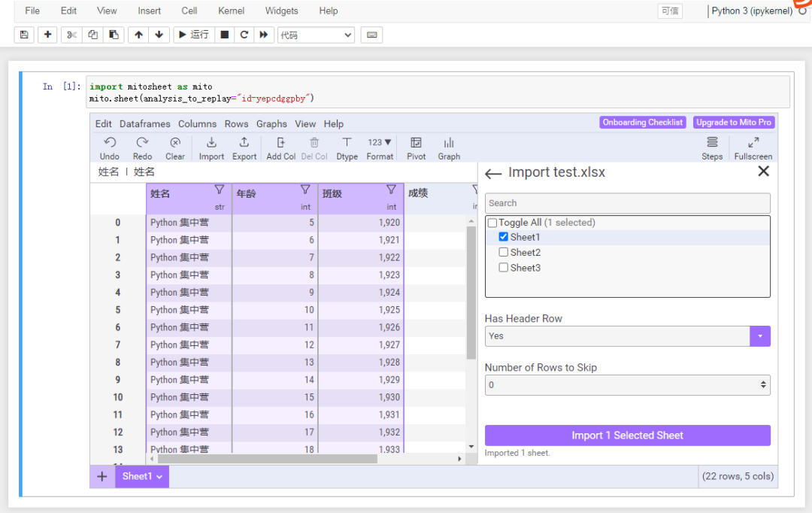Click Clear in Mito toolbar

point(175,149)
